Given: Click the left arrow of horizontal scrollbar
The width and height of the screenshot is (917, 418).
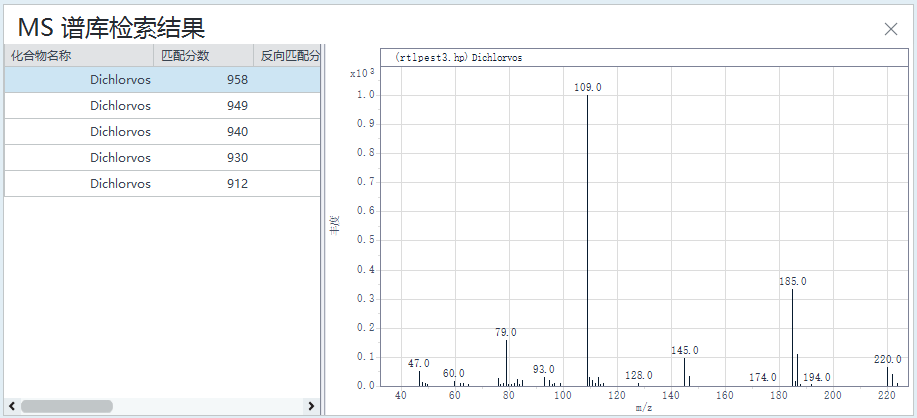Looking at the screenshot, I should click(x=12, y=406).
